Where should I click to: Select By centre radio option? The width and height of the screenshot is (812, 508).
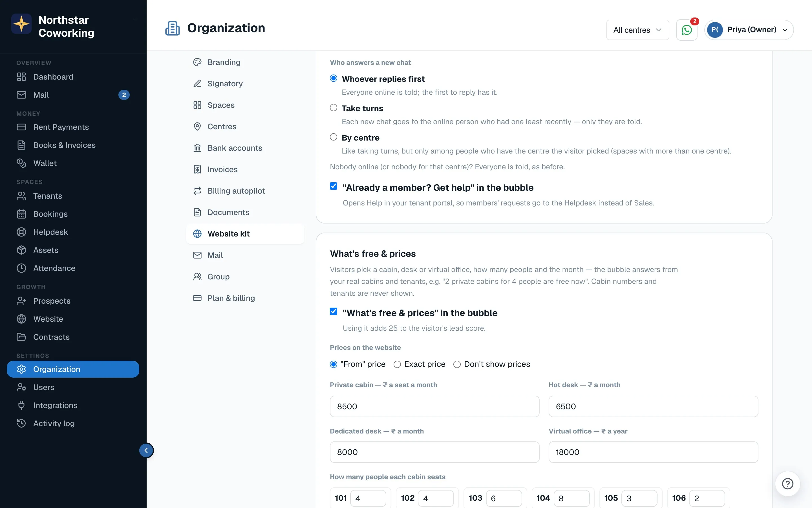(x=334, y=137)
